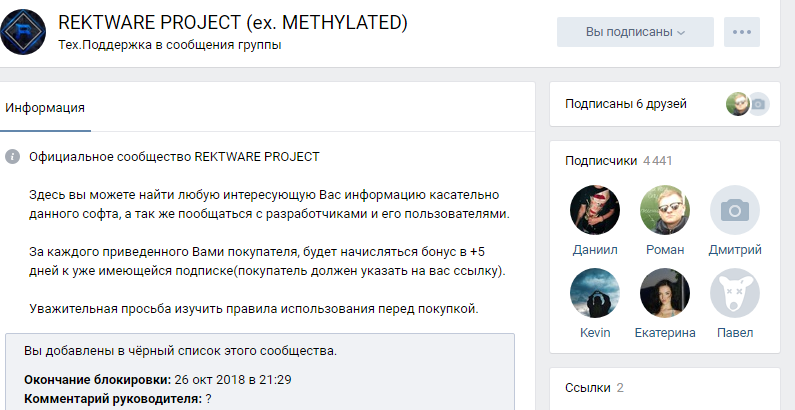Click Ekaterina's name under subscribers
Screen dimensions: 795x410
point(665,332)
